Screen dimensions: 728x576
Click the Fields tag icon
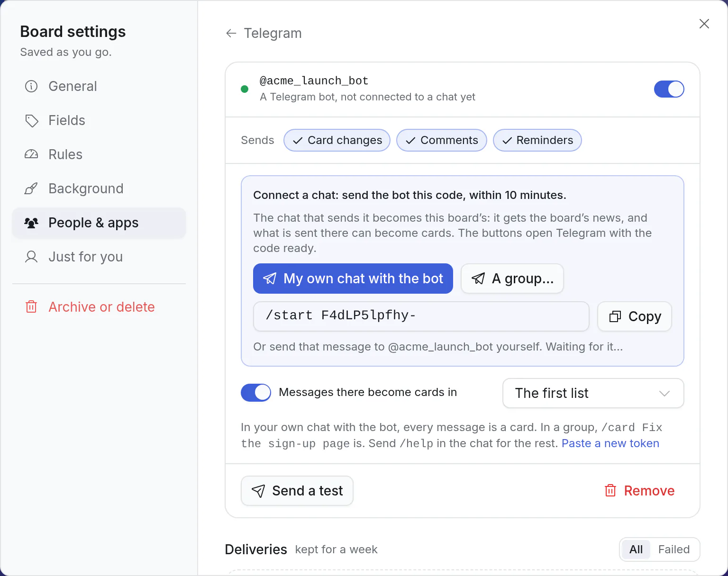[31, 120]
